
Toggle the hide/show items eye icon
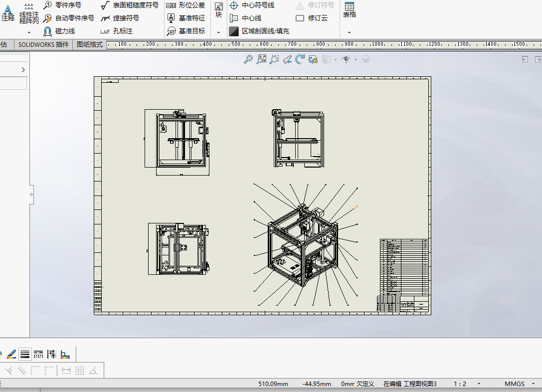346,59
